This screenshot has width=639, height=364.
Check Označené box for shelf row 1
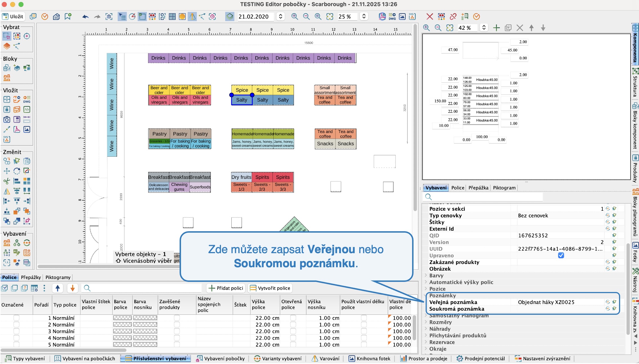point(17,318)
